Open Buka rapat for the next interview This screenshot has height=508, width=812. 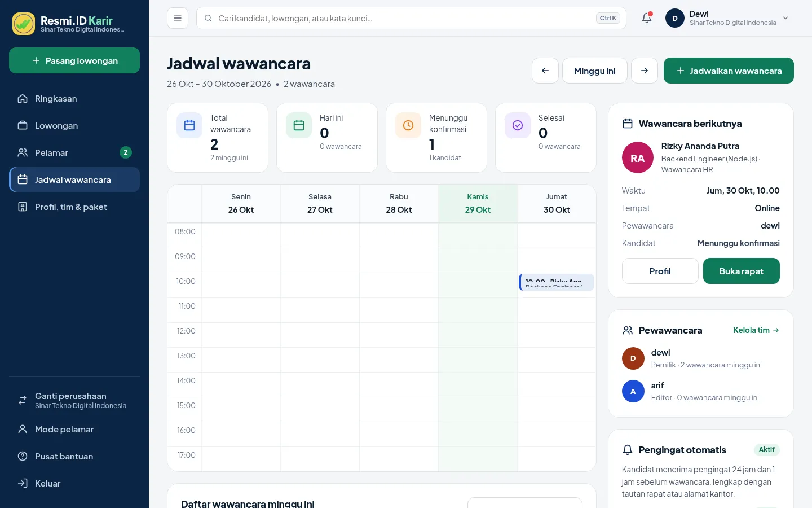(x=742, y=271)
